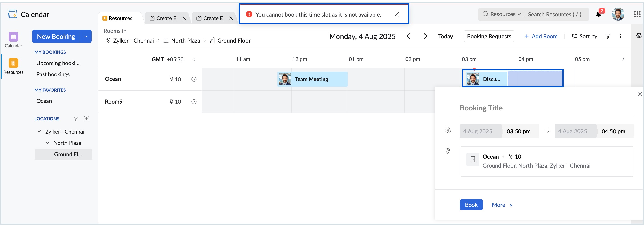Close the booking popup panel
The width and height of the screenshot is (644, 225).
coord(640,94)
